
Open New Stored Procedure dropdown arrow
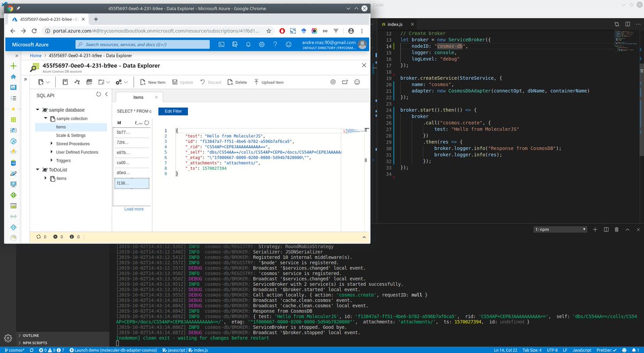pos(108,82)
